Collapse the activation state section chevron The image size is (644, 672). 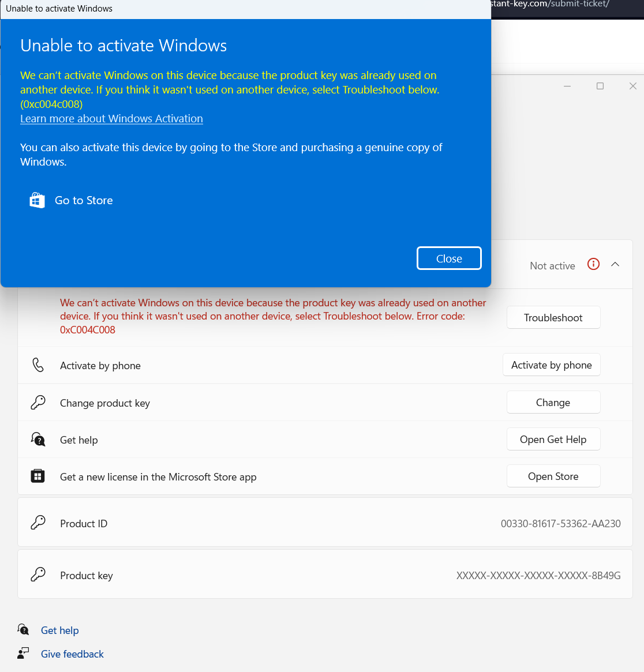point(615,265)
